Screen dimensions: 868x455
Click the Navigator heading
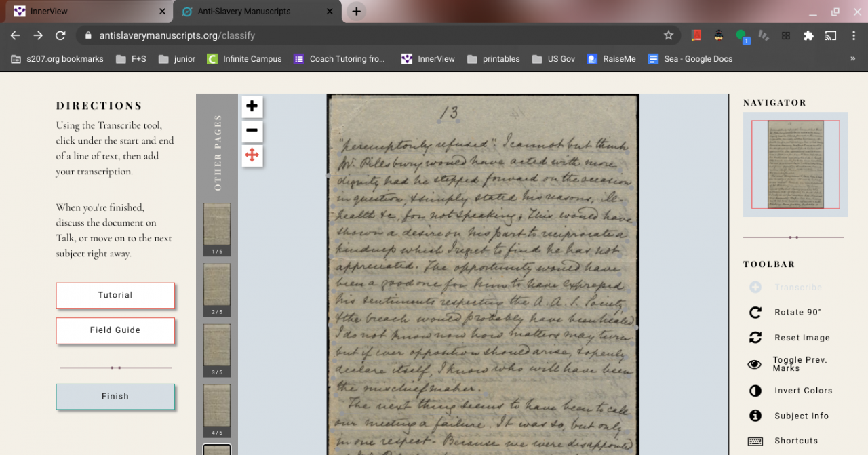(774, 103)
